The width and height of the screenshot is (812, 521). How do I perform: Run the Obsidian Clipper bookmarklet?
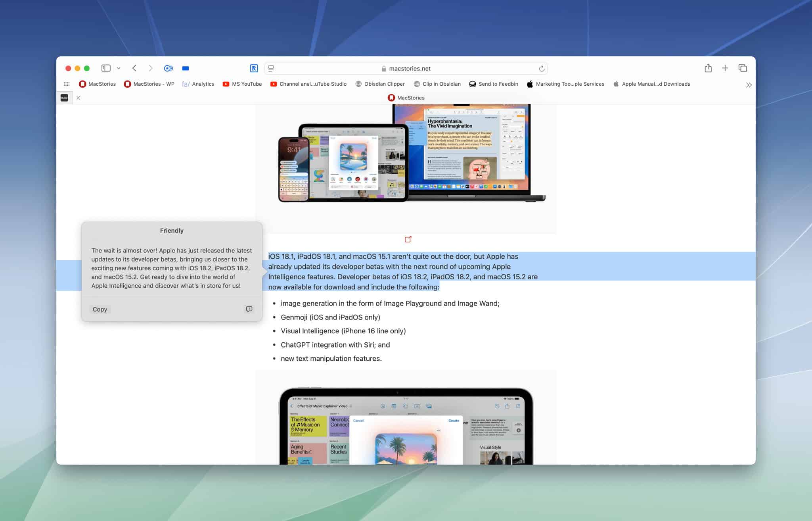tap(380, 84)
